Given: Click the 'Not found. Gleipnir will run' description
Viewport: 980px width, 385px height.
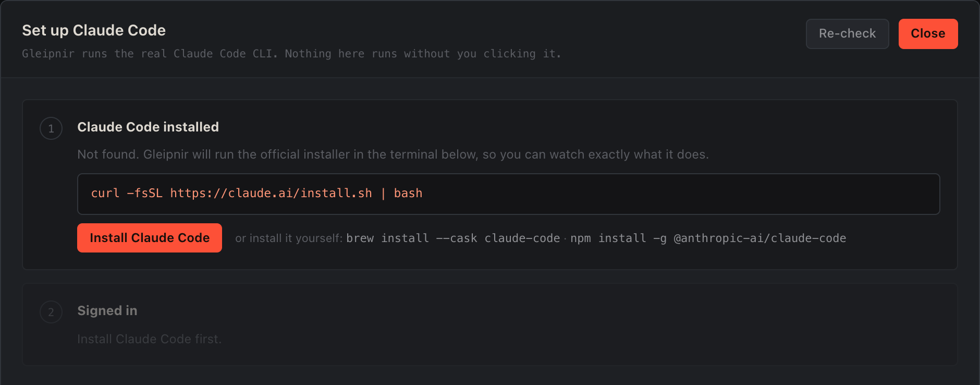Looking at the screenshot, I should coord(393,154).
